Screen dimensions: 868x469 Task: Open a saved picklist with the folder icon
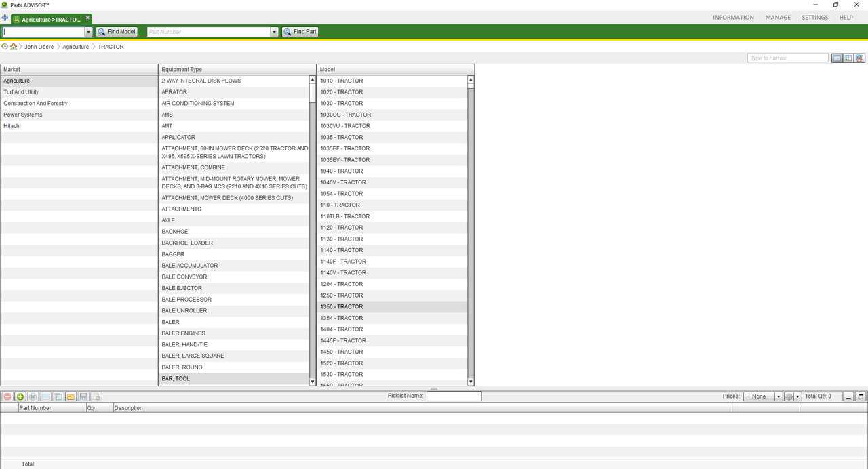click(71, 396)
